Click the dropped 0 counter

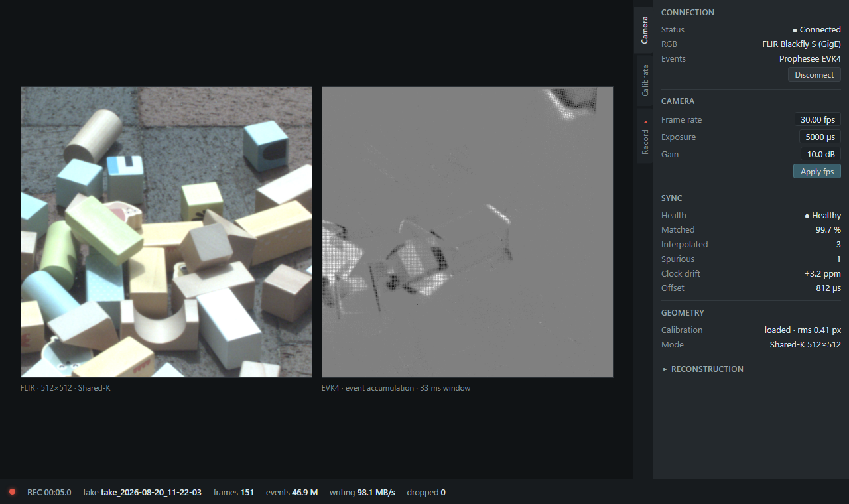click(x=426, y=493)
